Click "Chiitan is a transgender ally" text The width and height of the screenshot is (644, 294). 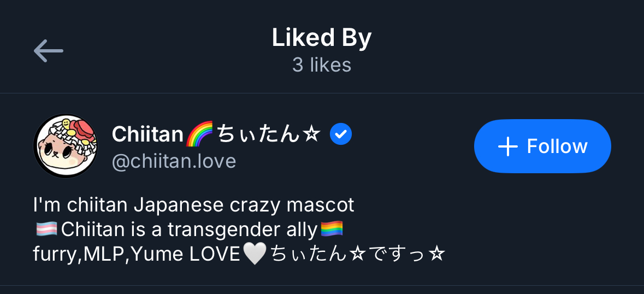(189, 230)
